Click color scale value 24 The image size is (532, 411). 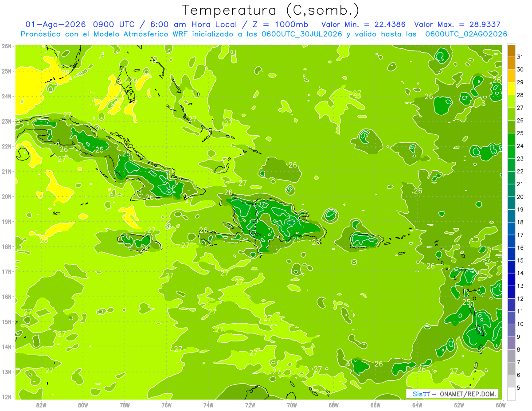coord(520,146)
